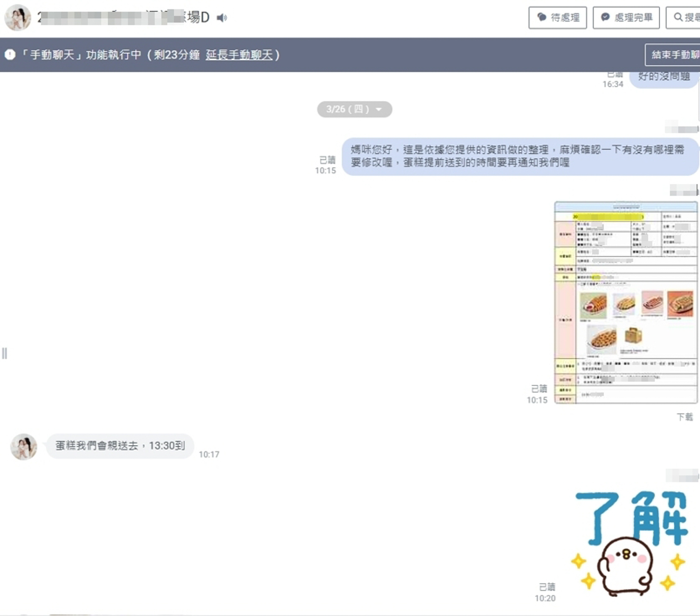
Task: Mute chat notifications with the speaker icon
Action: pos(222,18)
